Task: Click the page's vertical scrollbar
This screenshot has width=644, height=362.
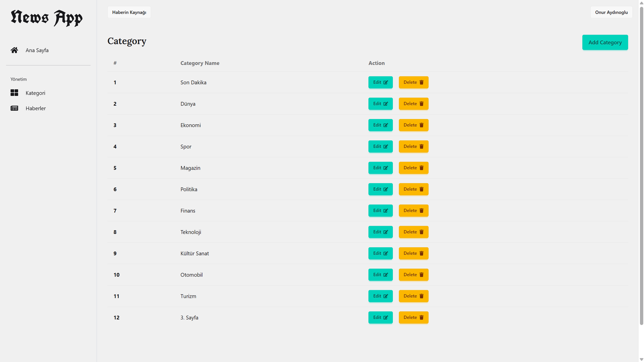Action: coord(641,161)
